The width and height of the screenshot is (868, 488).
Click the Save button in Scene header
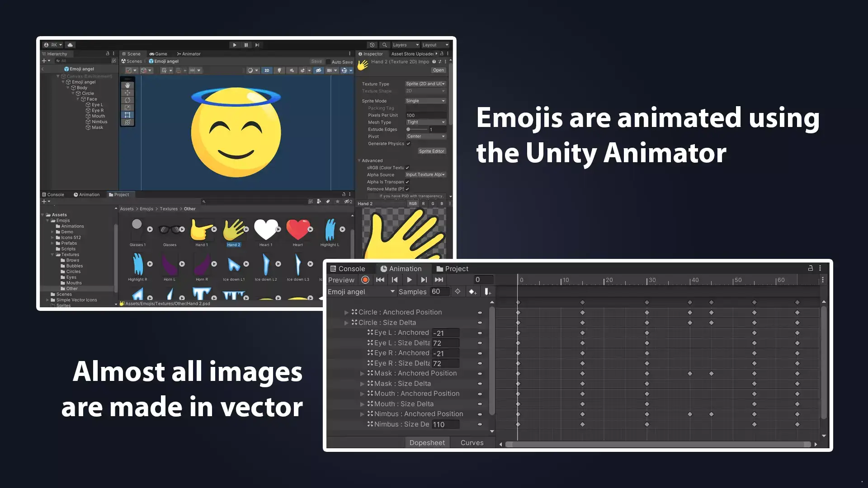click(x=316, y=61)
